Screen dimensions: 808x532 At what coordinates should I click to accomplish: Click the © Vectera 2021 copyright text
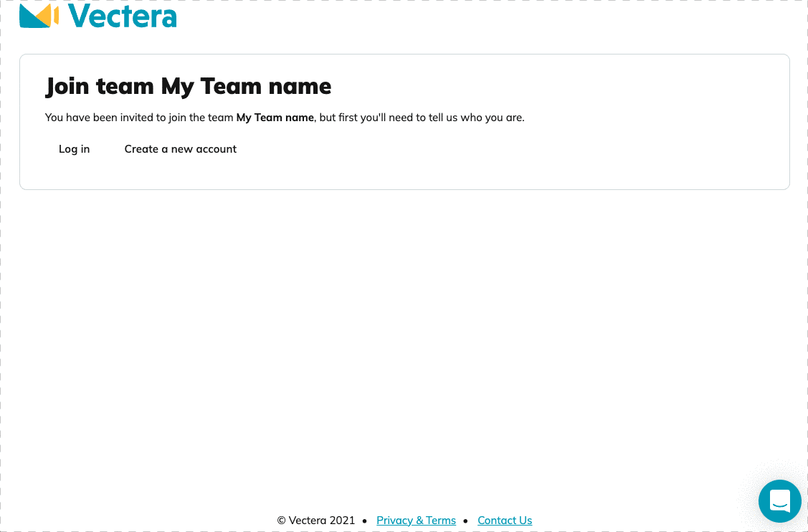[x=315, y=521]
